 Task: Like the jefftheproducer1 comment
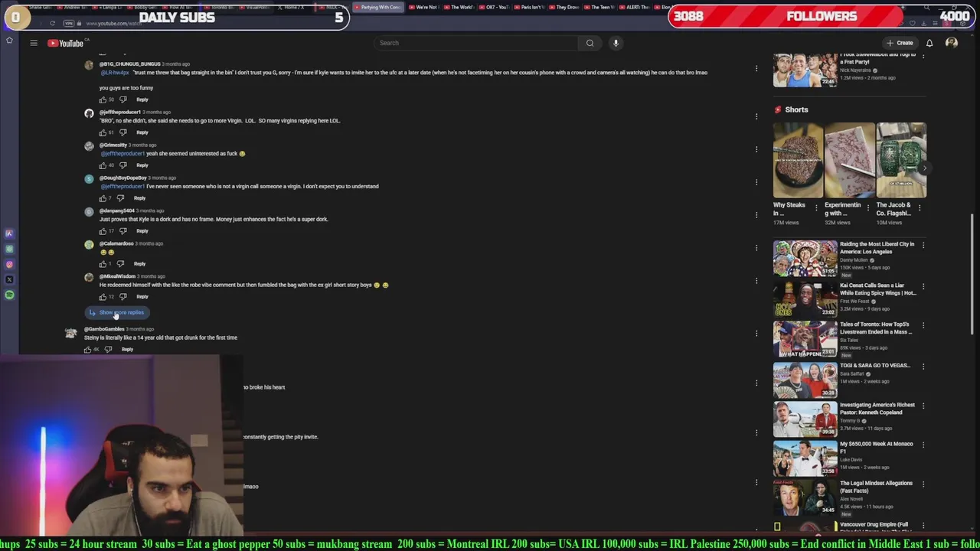pos(103,132)
